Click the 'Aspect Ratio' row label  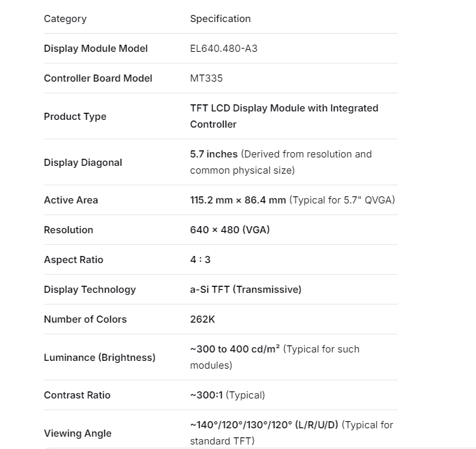[x=73, y=260]
